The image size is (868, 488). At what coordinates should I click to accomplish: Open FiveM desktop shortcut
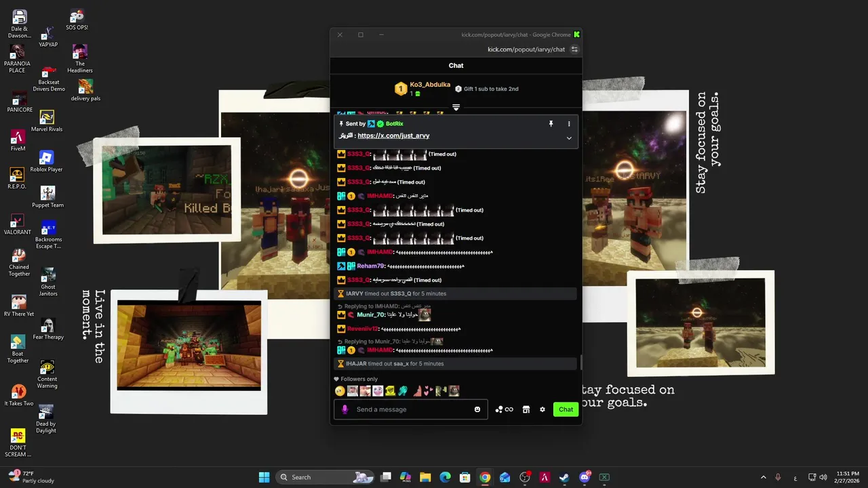pos(18,140)
